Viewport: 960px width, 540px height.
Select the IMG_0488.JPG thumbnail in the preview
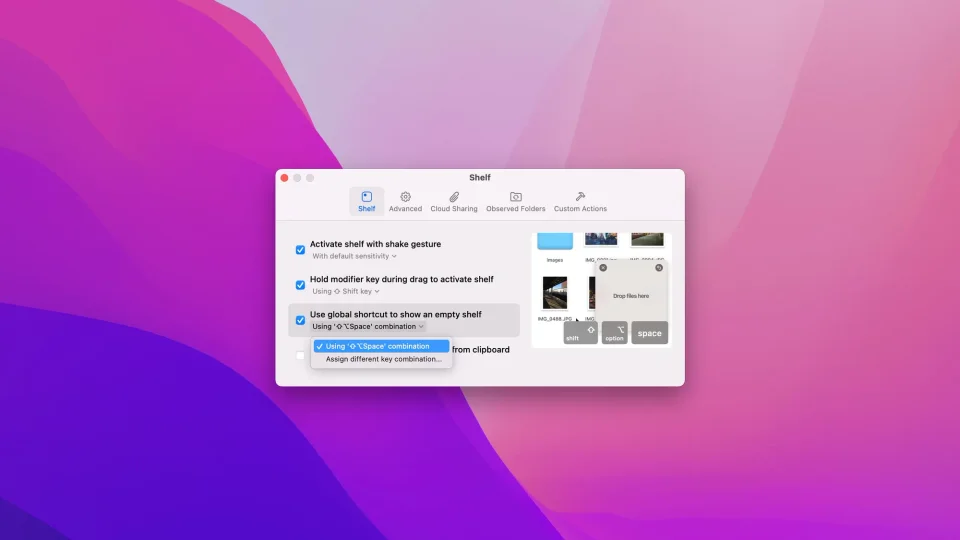[x=555, y=293]
